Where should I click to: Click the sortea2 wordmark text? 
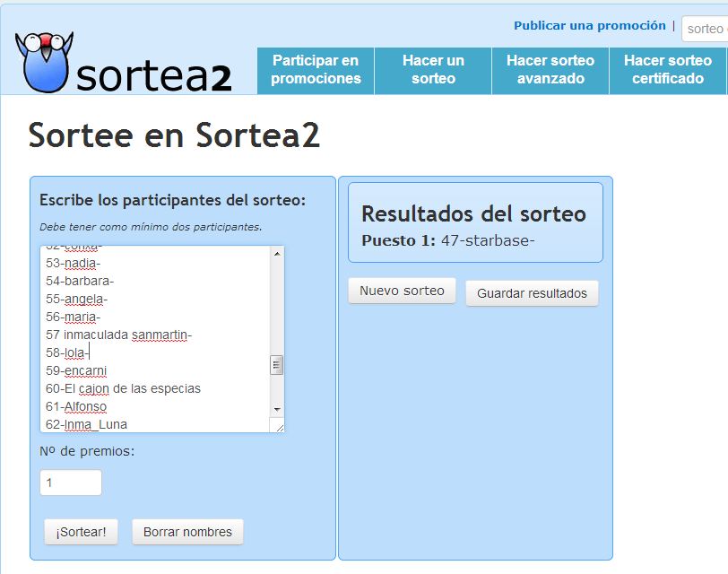pos(153,76)
